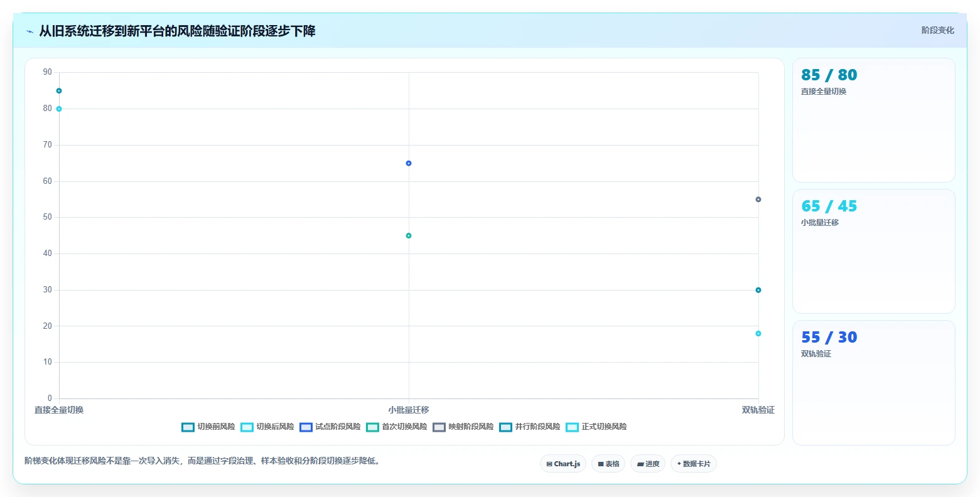Click the cyan data point at 18

pos(758,334)
